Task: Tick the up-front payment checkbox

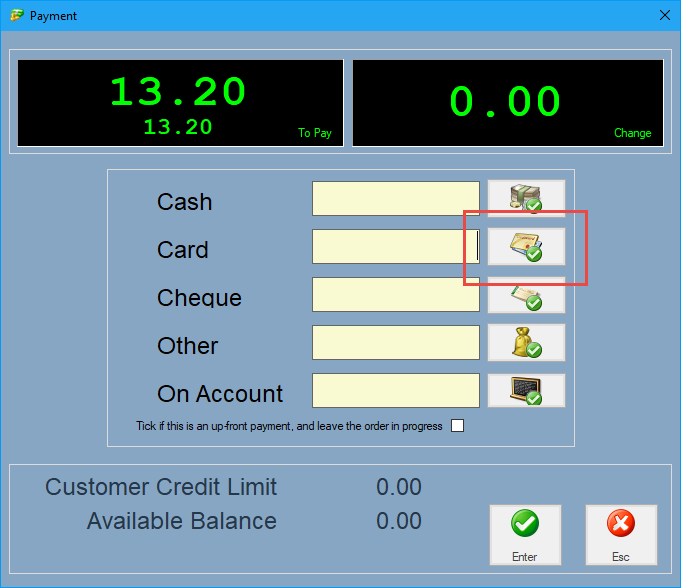Action: coord(458,426)
